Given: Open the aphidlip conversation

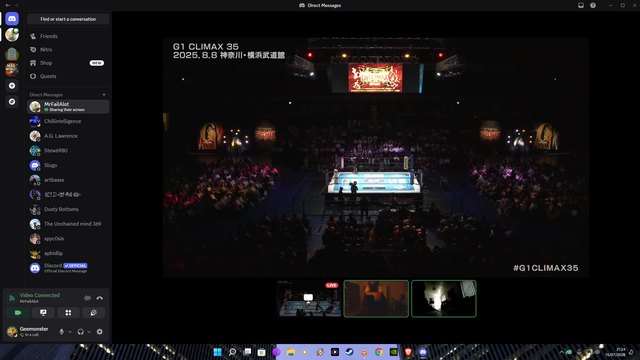Looking at the screenshot, I should click(68, 253).
